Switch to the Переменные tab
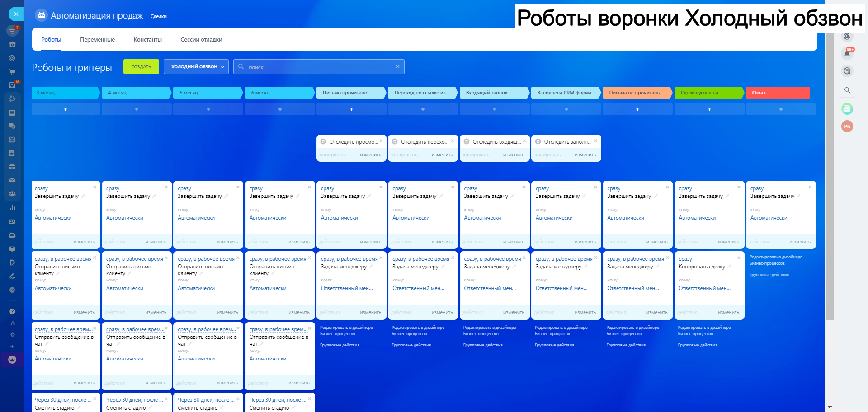The height and width of the screenshot is (412, 868). [97, 40]
